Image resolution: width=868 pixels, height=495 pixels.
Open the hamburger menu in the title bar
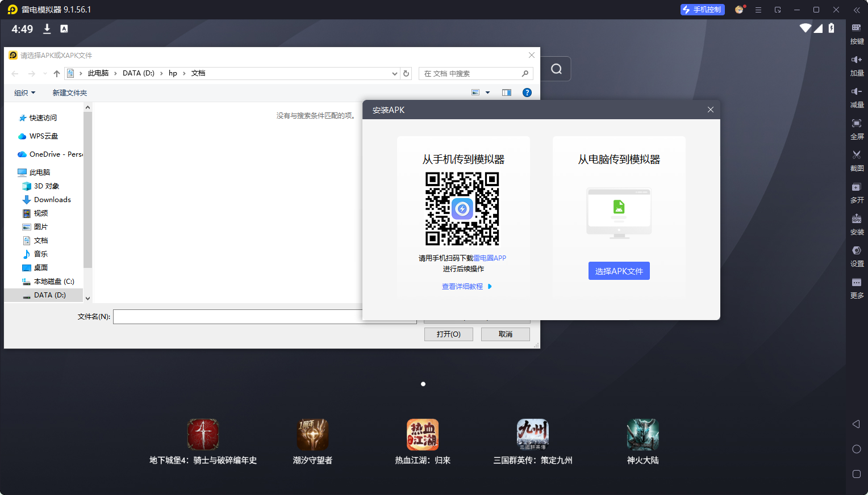[758, 10]
